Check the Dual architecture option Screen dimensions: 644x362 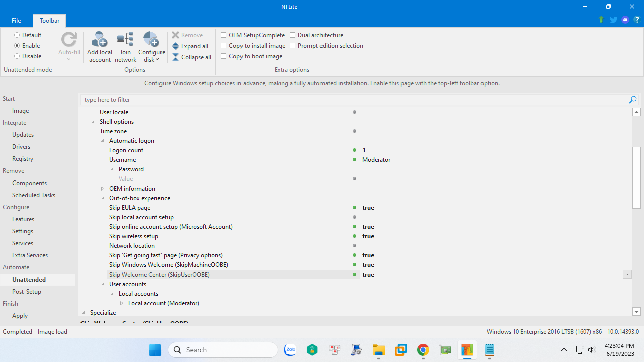click(x=293, y=35)
